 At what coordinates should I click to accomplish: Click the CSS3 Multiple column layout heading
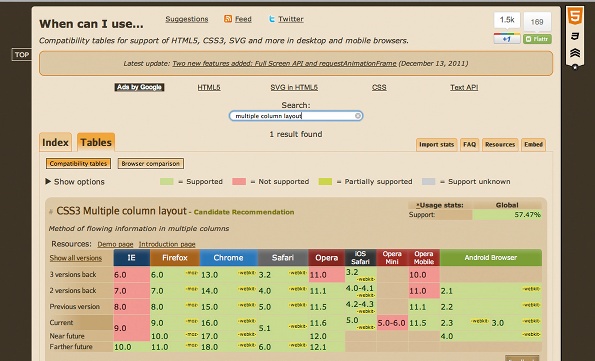pos(121,211)
